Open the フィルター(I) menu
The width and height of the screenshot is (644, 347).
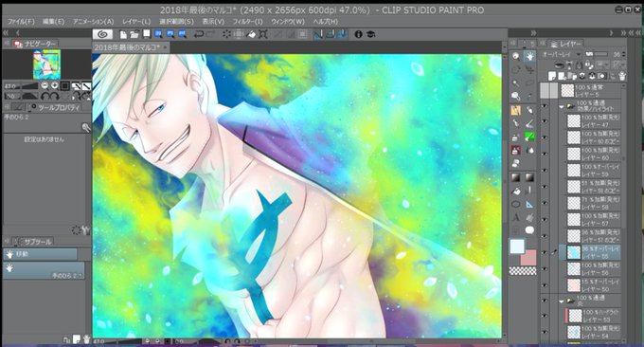click(247, 22)
